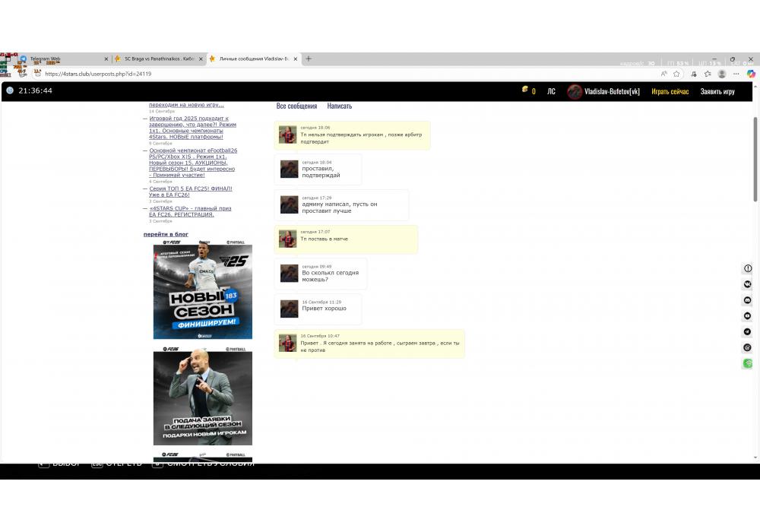Open the Discord icon in right sidebar

pos(748,300)
